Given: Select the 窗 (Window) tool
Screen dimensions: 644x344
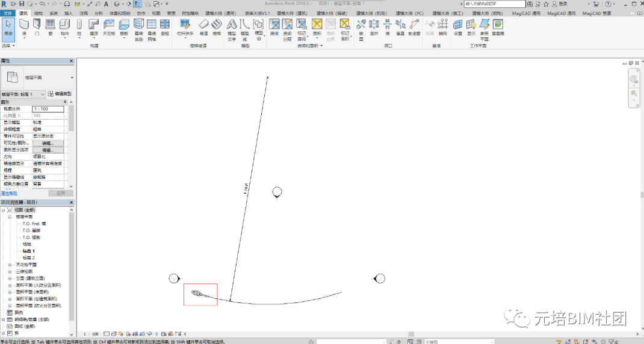Looking at the screenshot, I should (x=50, y=28).
